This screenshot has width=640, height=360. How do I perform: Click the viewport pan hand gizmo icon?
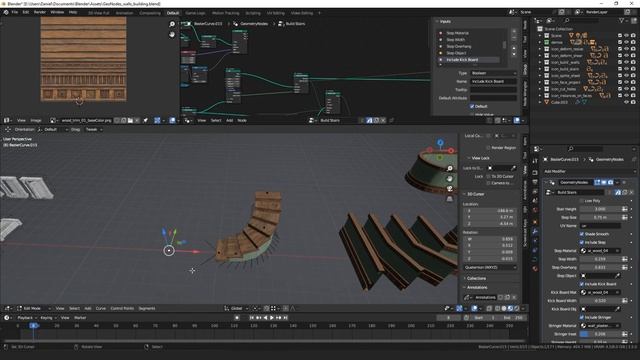[449, 179]
